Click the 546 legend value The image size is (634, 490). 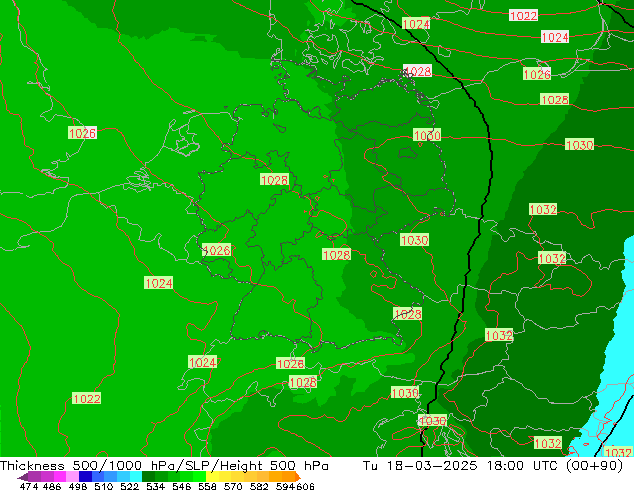[181, 486]
